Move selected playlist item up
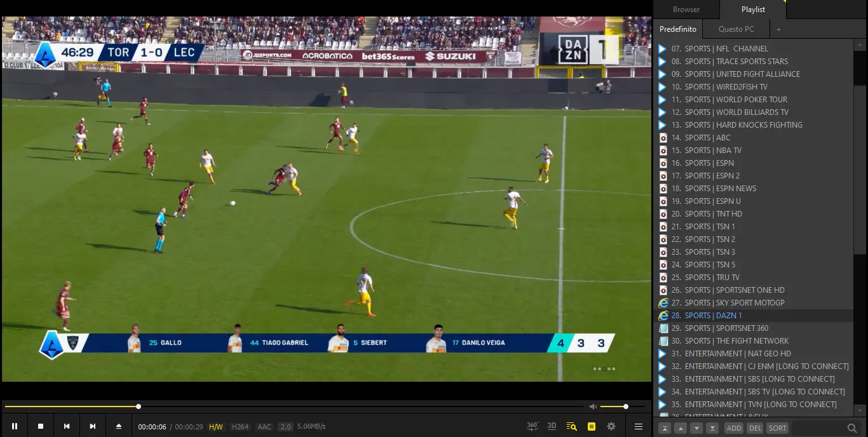Viewport: 868px width, 437px height. [681, 428]
